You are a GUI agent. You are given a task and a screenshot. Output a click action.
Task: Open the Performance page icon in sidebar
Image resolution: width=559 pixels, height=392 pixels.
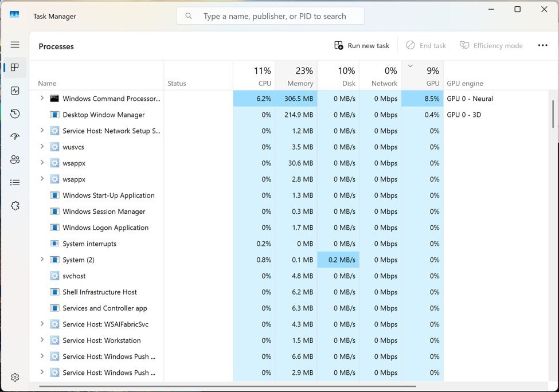point(15,91)
